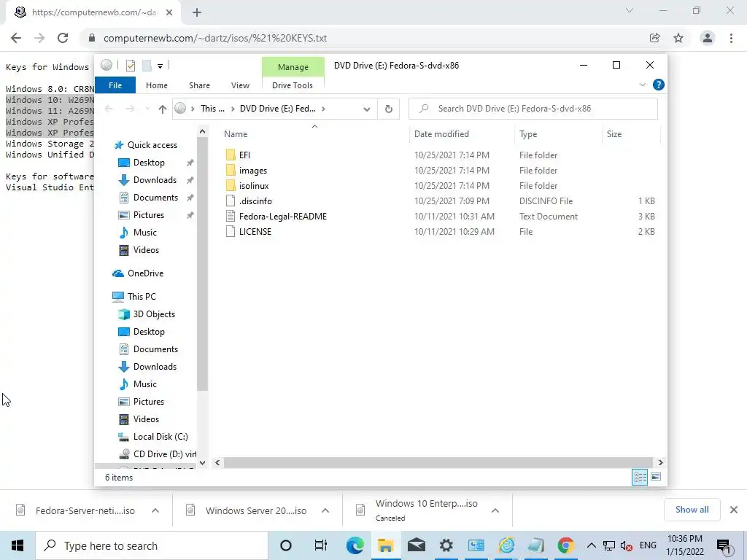Viewport: 747px width, 560px height.
Task: Switch to the View ribbon tab
Action: [x=240, y=85]
